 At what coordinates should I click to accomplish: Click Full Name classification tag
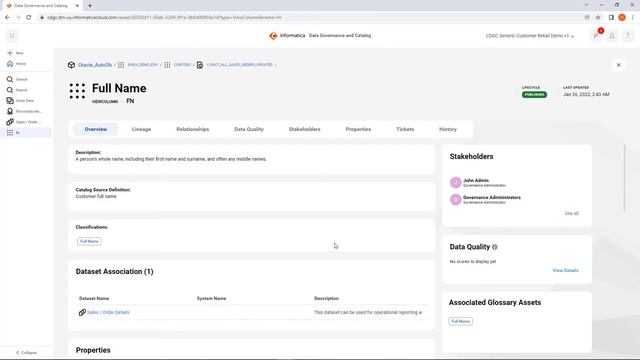coord(89,241)
